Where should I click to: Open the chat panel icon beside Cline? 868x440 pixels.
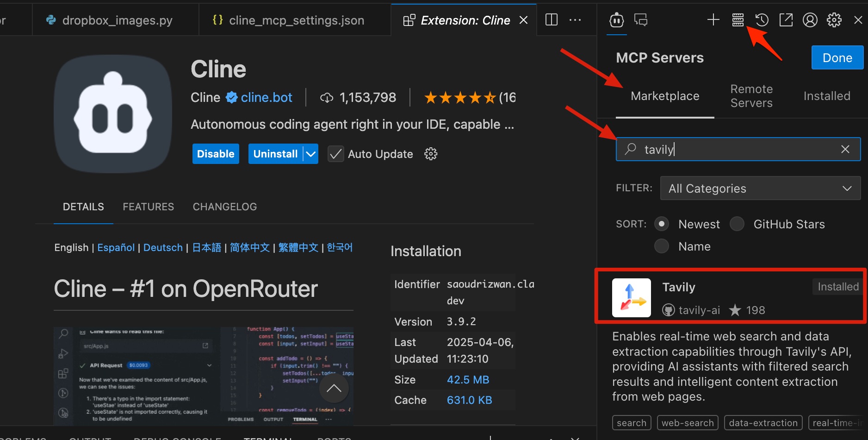click(641, 20)
